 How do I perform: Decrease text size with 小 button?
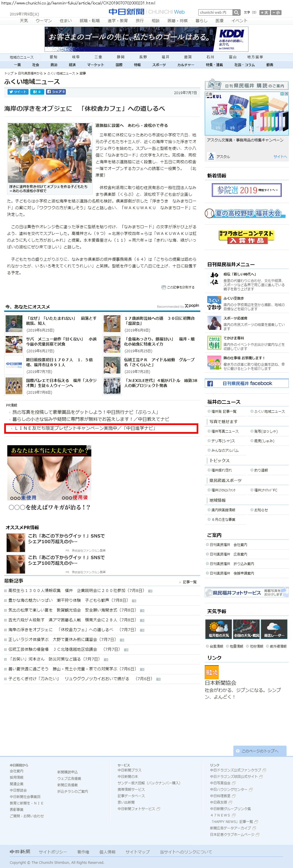(276, 13)
